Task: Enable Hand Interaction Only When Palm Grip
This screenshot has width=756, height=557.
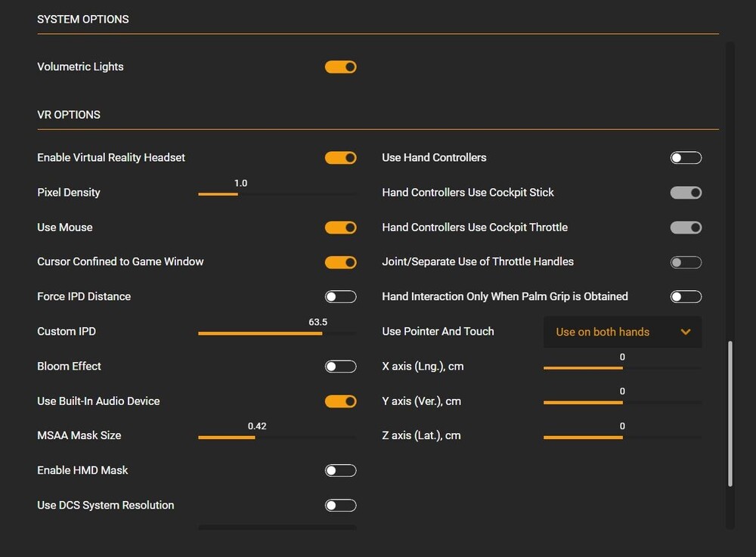Action: [686, 297]
